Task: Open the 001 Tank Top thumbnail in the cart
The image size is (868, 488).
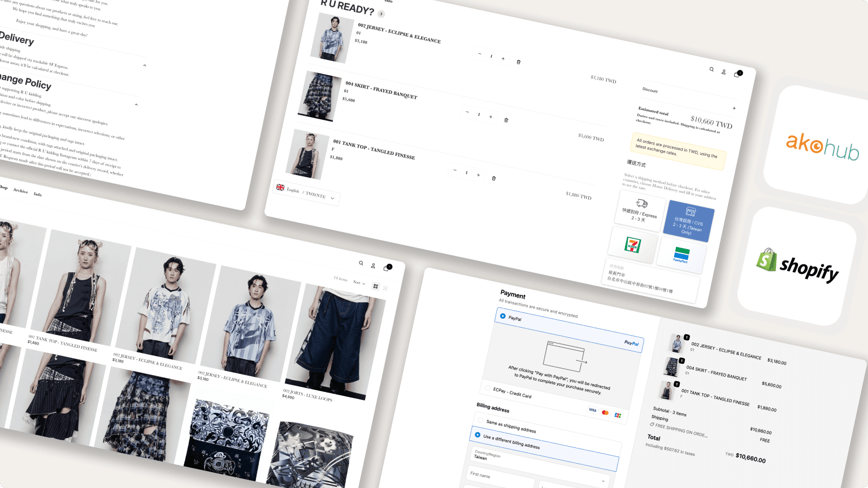Action: pos(307,155)
